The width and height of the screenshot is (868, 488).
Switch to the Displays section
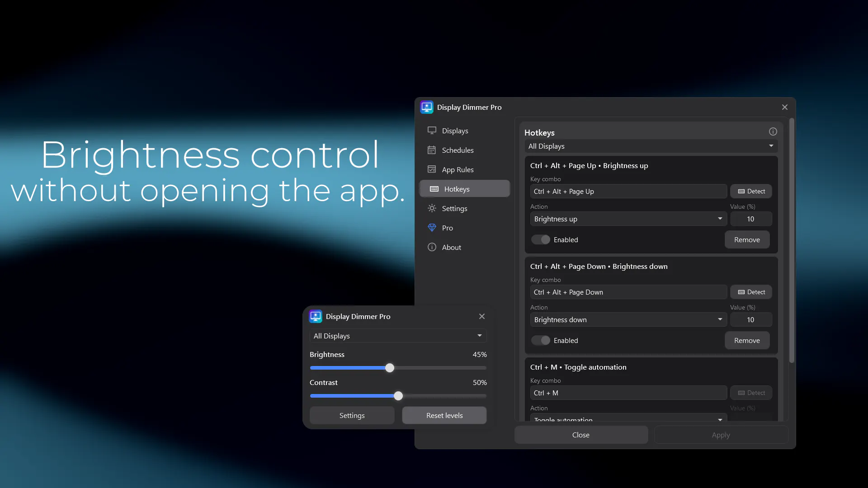(465, 131)
